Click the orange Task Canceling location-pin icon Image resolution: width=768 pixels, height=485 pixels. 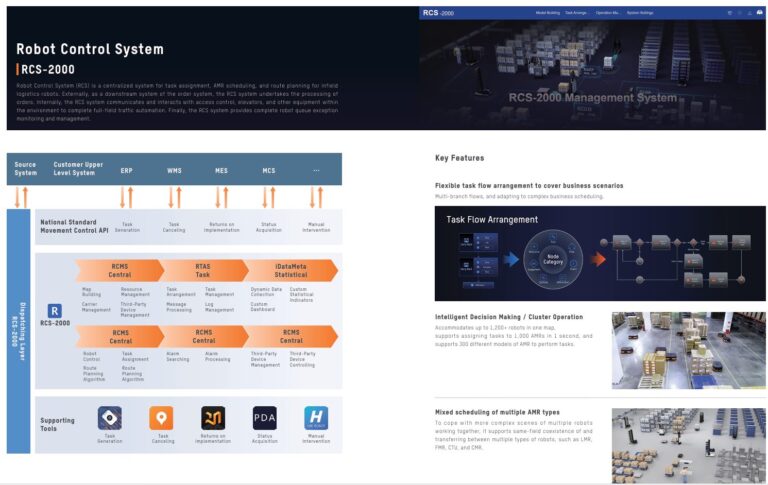click(161, 418)
